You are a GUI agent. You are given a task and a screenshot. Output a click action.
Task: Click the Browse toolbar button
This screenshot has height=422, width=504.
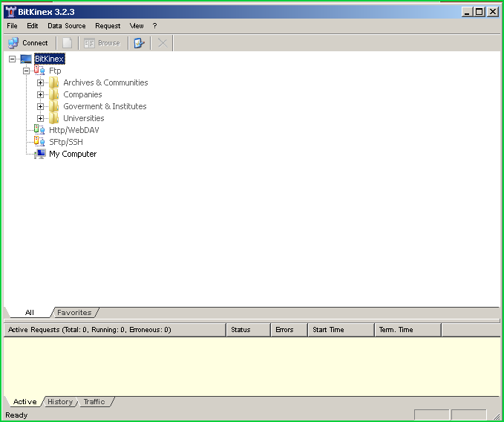click(x=102, y=43)
